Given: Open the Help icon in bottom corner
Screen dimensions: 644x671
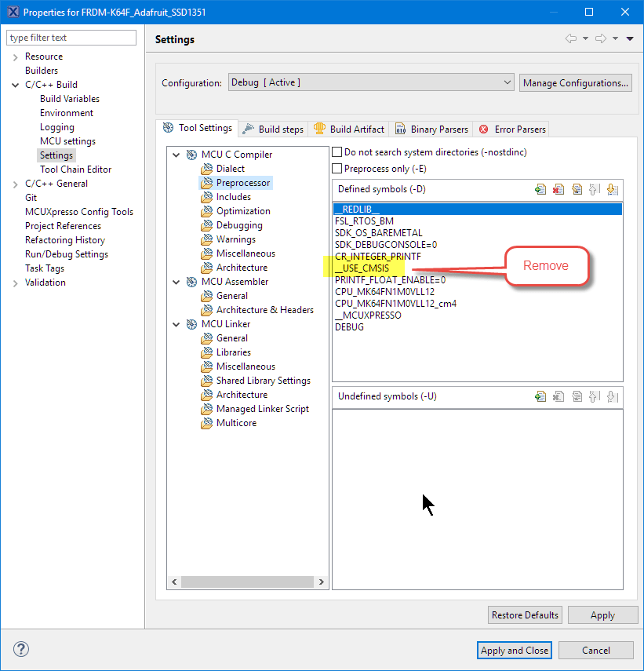Looking at the screenshot, I should pos(20,649).
